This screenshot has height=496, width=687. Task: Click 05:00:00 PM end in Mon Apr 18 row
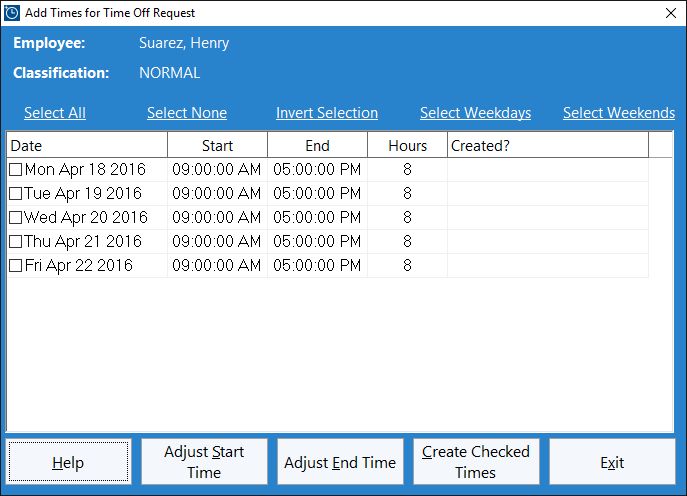coord(317,170)
